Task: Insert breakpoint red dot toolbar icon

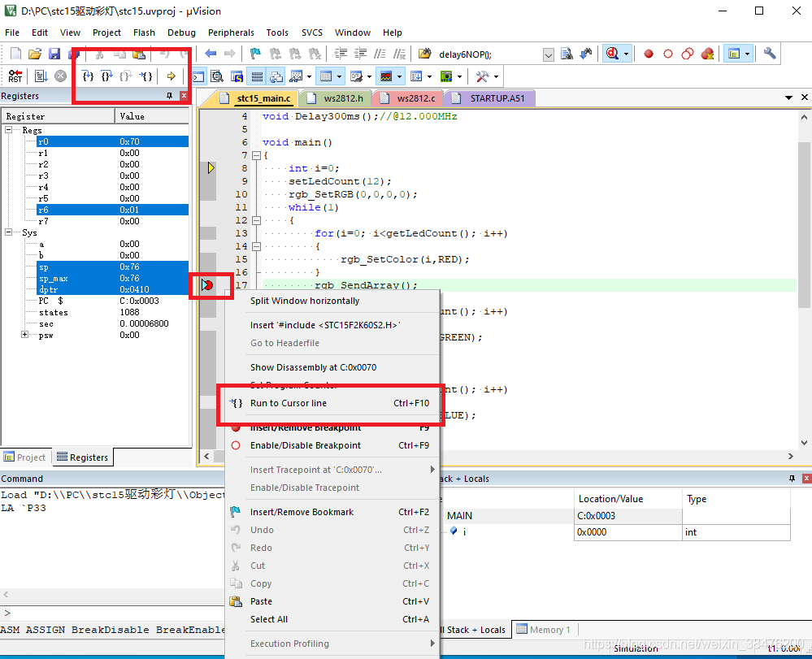Action: click(x=649, y=54)
